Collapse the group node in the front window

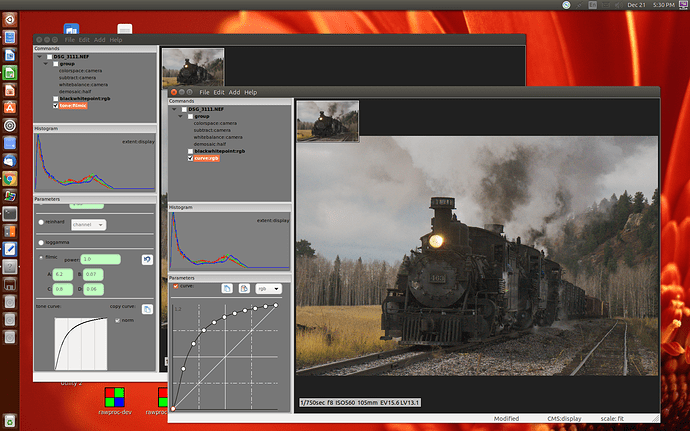(180, 116)
